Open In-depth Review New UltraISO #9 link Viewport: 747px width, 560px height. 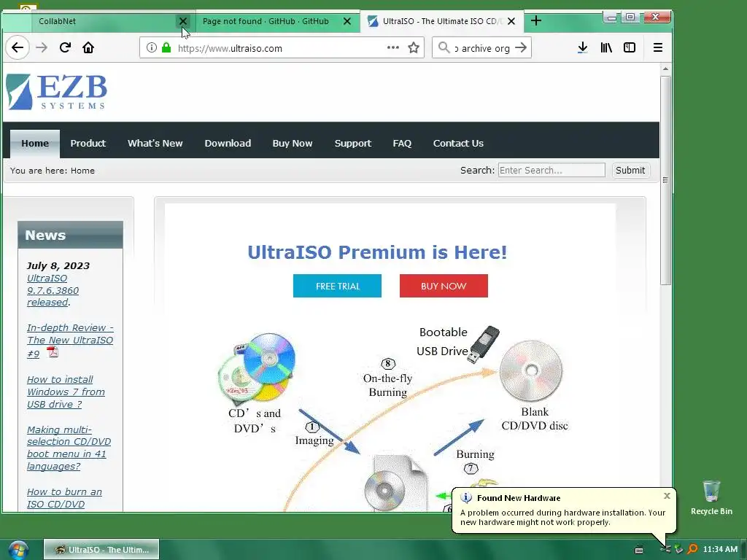70,341
